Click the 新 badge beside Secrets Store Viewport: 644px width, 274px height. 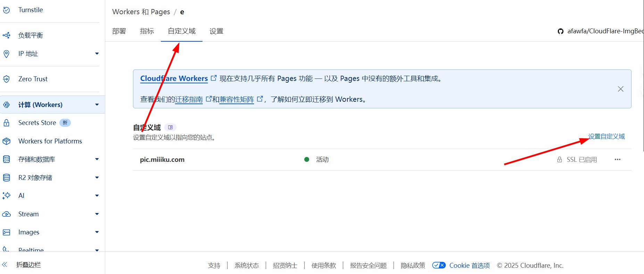pyautogui.click(x=65, y=123)
